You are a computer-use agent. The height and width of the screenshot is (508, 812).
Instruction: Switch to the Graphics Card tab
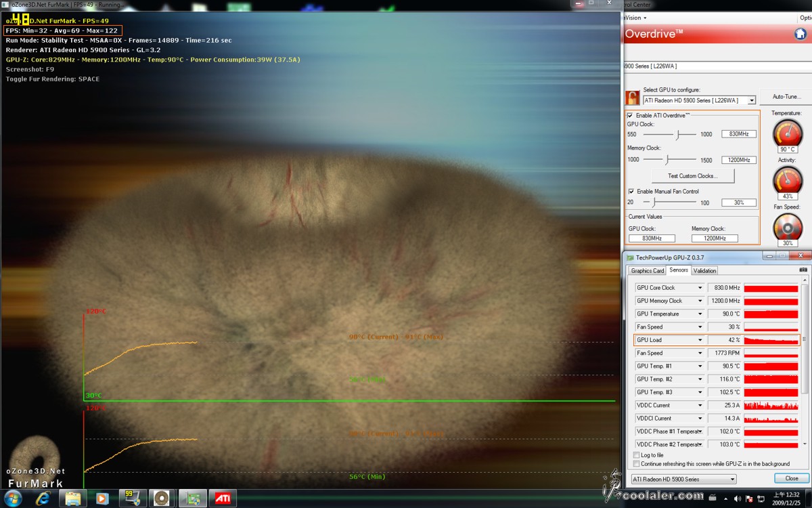click(648, 271)
